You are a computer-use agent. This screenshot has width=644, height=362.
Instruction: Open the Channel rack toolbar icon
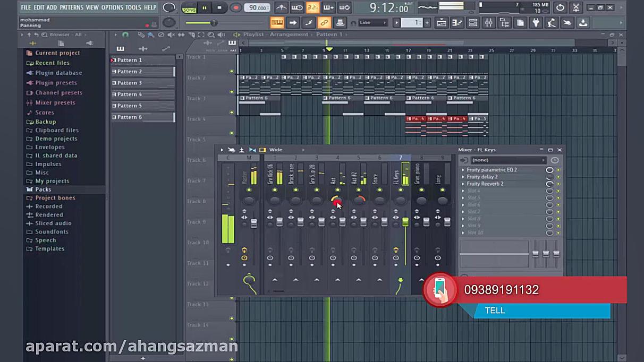coord(473,23)
